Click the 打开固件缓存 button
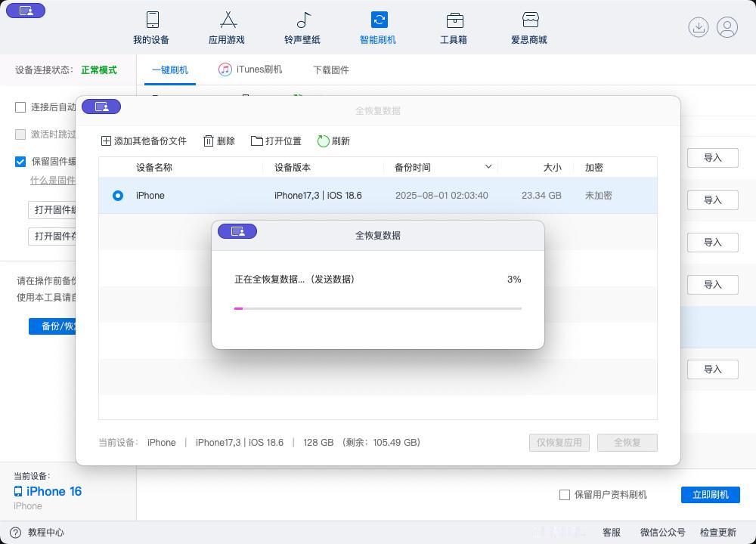The height and width of the screenshot is (544, 756). tap(53, 209)
